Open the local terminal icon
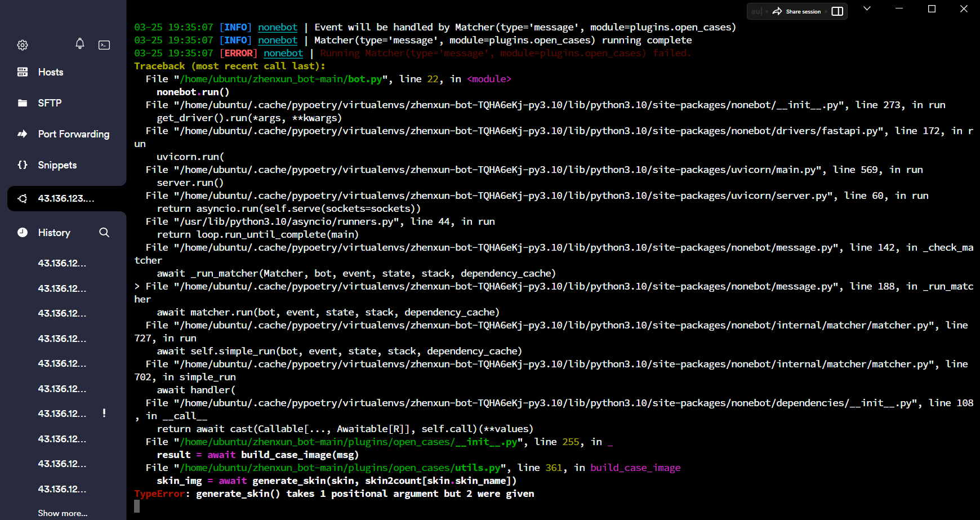 point(104,45)
